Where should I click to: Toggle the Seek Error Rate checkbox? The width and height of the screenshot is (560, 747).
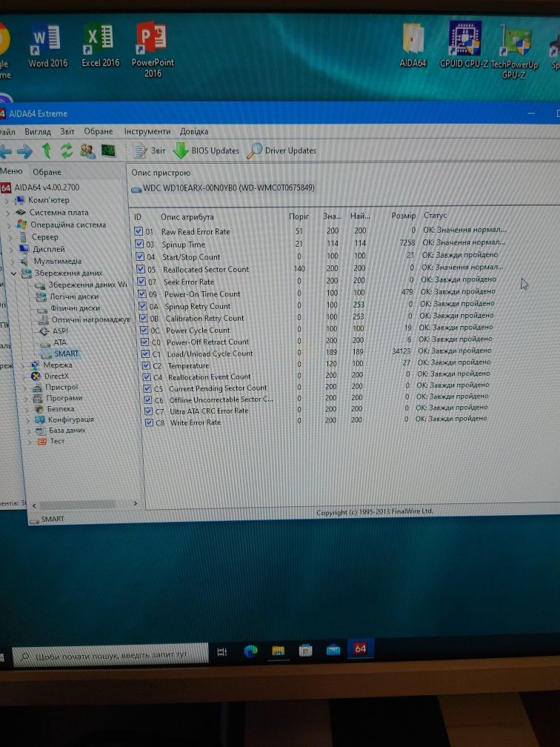coord(141,282)
